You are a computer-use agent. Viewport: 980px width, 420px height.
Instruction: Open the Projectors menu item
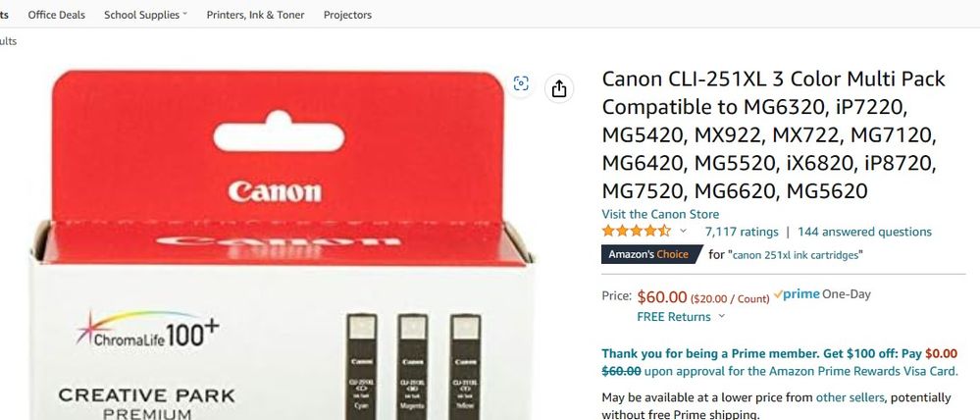pos(347,15)
